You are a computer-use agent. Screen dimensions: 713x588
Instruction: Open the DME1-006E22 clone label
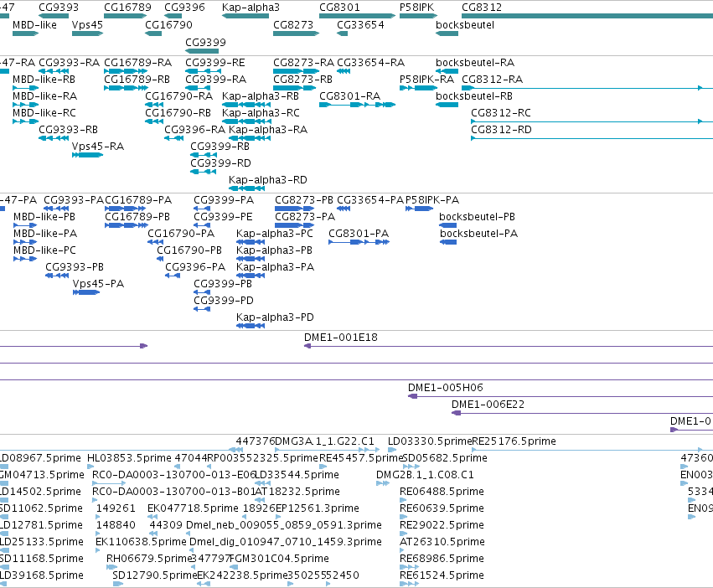[488, 405]
